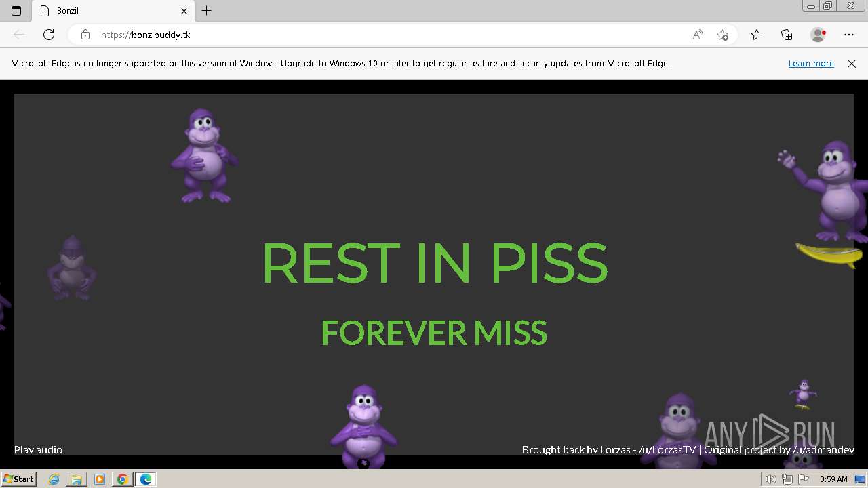The image size is (868, 488).
Task: Restore down the Edge window
Action: (x=828, y=6)
